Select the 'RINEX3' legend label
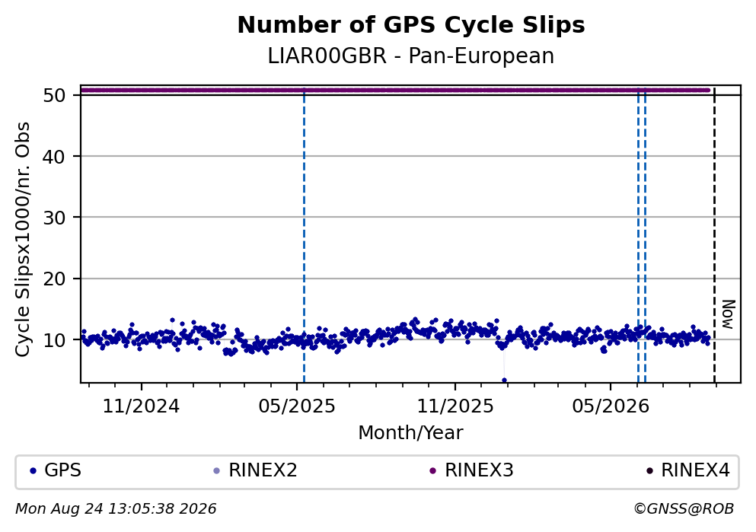 [479, 470]
